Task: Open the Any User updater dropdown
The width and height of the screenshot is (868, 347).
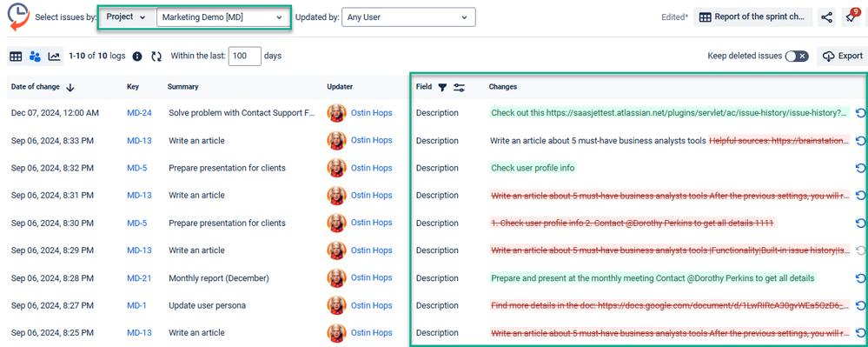Action: point(408,17)
